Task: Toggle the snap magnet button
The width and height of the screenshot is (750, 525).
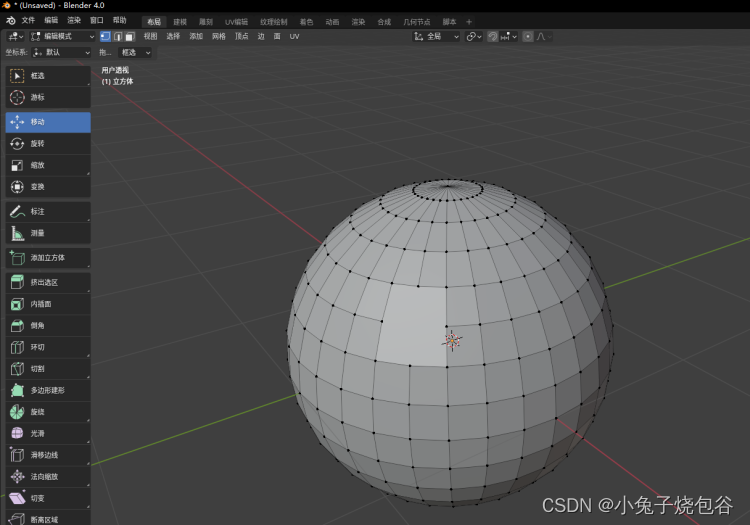Action: pos(493,36)
